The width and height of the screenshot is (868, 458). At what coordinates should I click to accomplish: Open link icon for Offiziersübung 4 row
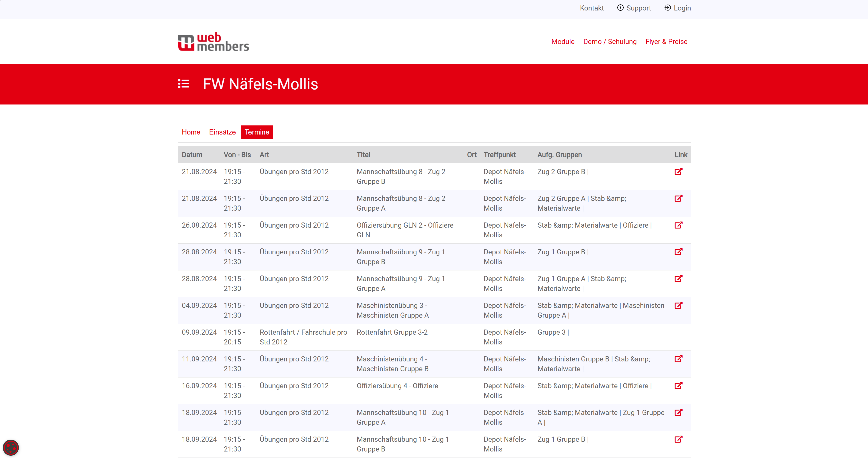(678, 386)
